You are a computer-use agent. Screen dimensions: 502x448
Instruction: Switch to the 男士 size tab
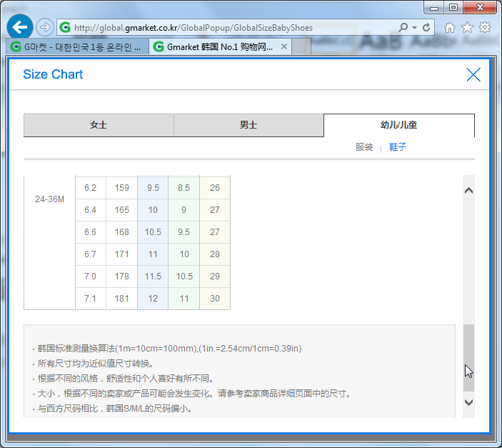click(x=249, y=125)
